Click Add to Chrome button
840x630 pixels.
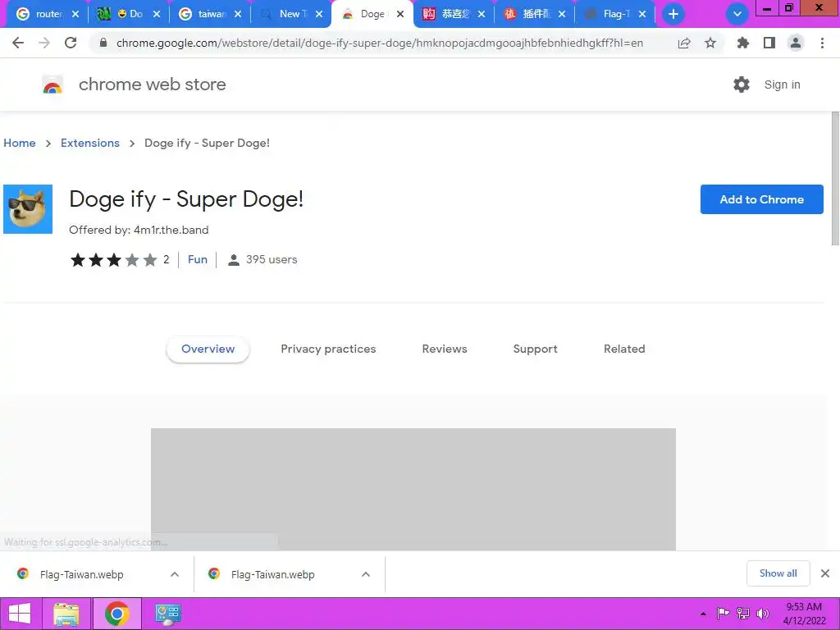tap(761, 199)
